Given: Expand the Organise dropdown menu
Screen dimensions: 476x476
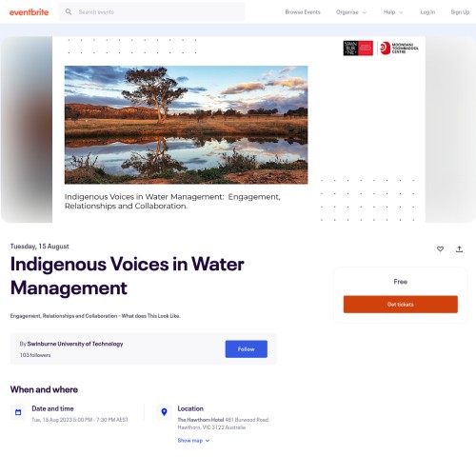Looking at the screenshot, I should point(351,12).
